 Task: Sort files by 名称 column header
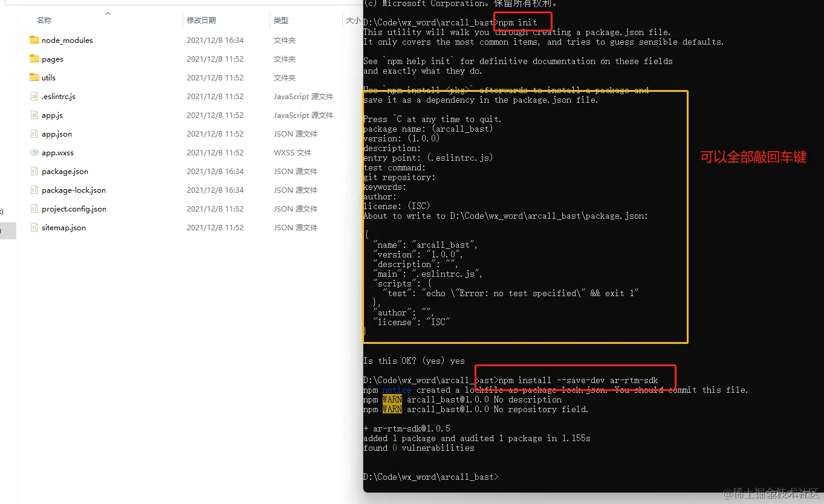(x=44, y=21)
